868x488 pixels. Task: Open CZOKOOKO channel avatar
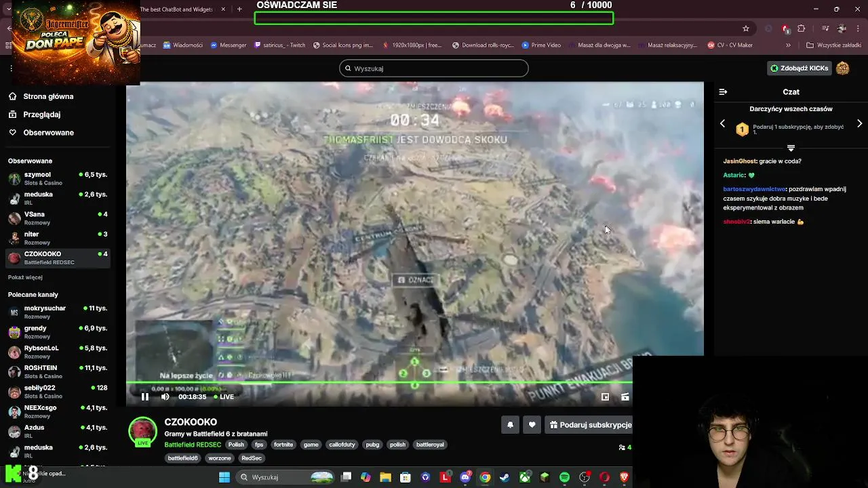click(142, 432)
